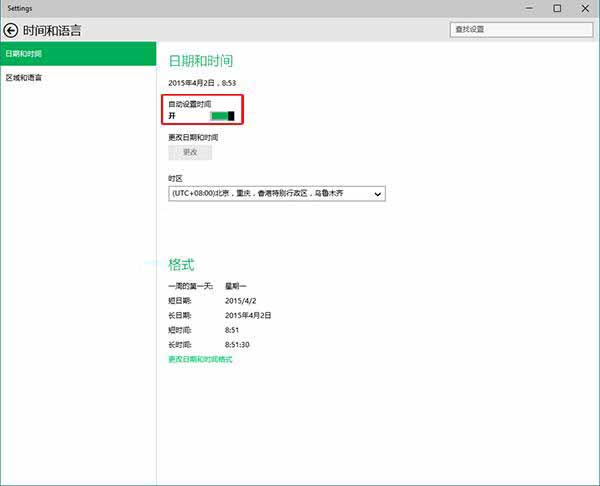Click the 时间和语言 page title
This screenshot has width=600, height=486.
pyautogui.click(x=52, y=30)
